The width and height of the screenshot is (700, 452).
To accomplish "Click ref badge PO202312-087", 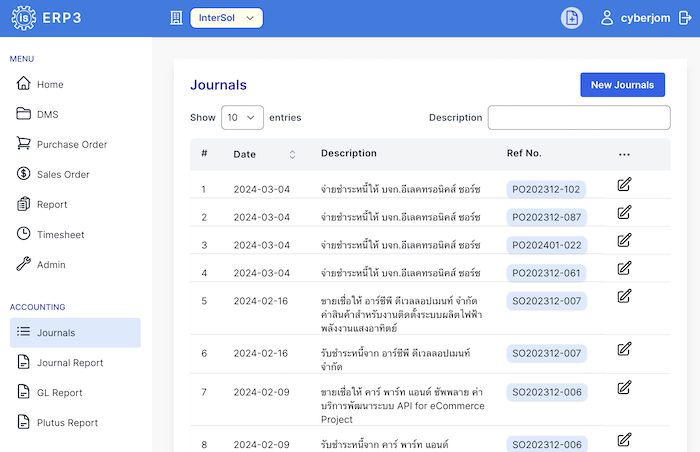I will point(546,217).
